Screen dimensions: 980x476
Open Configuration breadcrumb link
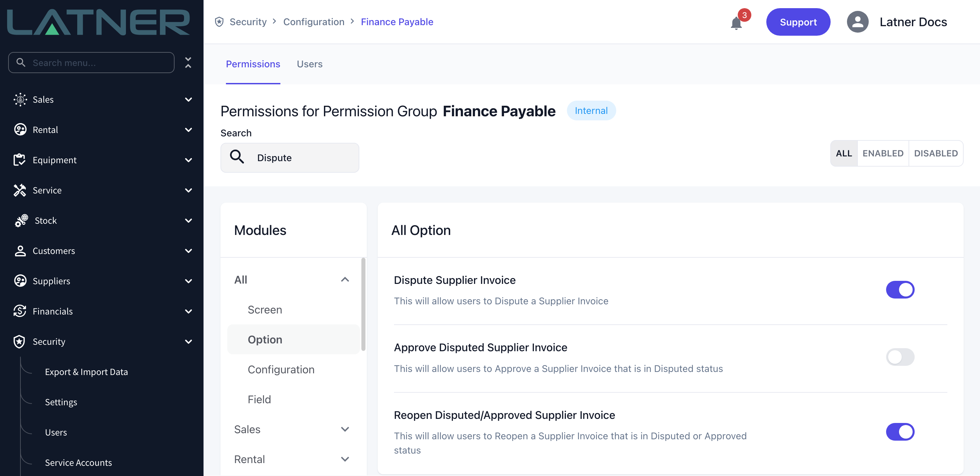point(313,22)
